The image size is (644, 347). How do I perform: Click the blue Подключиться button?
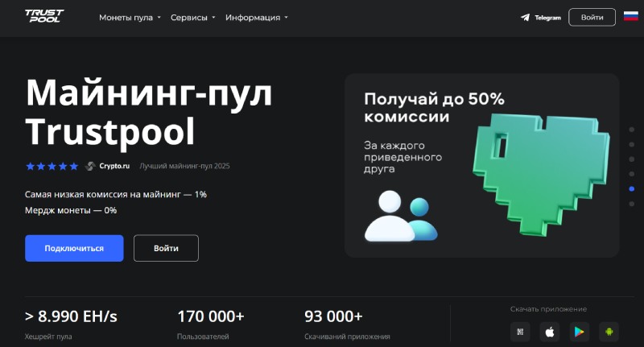[74, 248]
